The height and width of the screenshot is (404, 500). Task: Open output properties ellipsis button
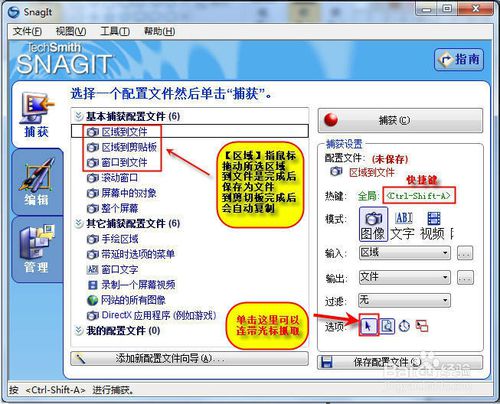(465, 277)
